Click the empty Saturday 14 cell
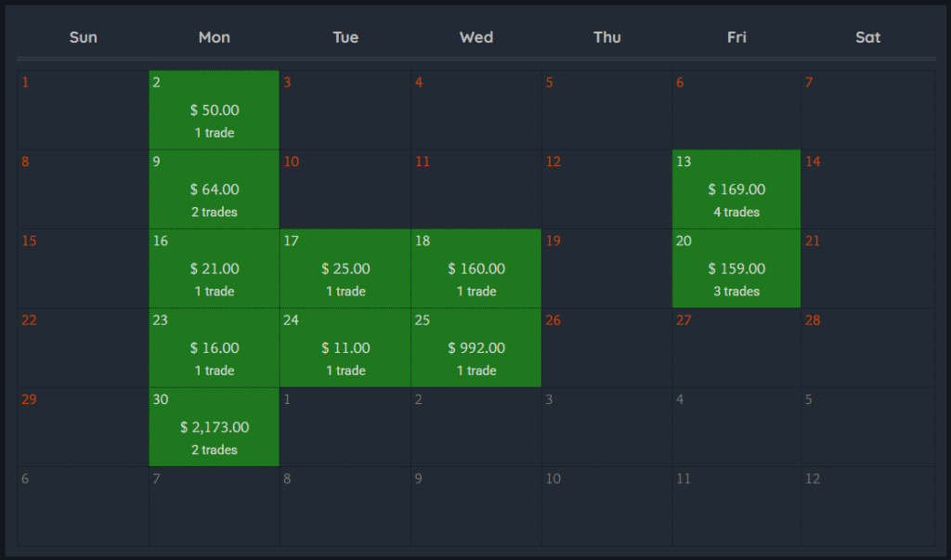This screenshot has width=951, height=560. 867,189
